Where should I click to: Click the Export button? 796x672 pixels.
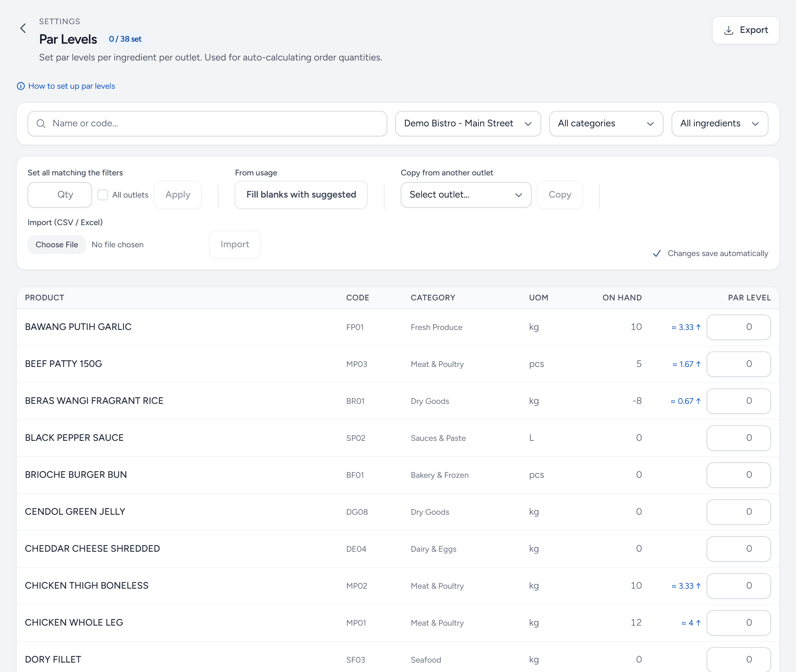[x=745, y=30]
